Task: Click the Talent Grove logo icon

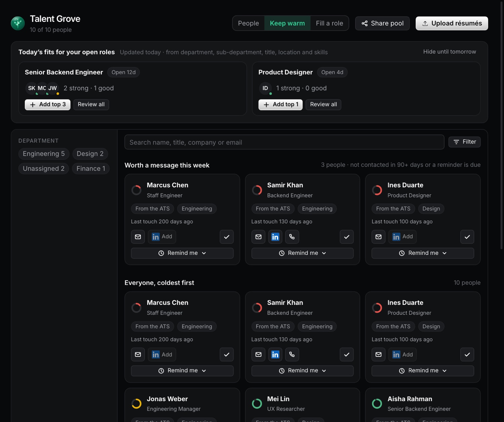Action: click(18, 23)
